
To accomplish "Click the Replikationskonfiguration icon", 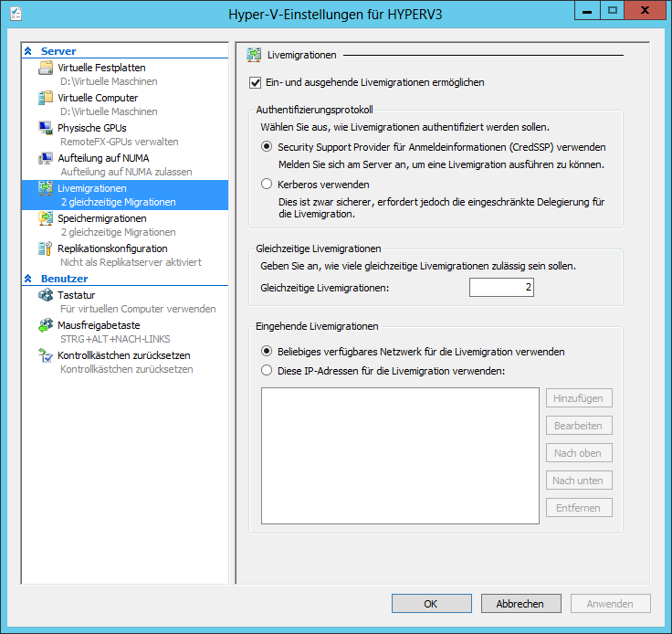I will pyautogui.click(x=46, y=248).
